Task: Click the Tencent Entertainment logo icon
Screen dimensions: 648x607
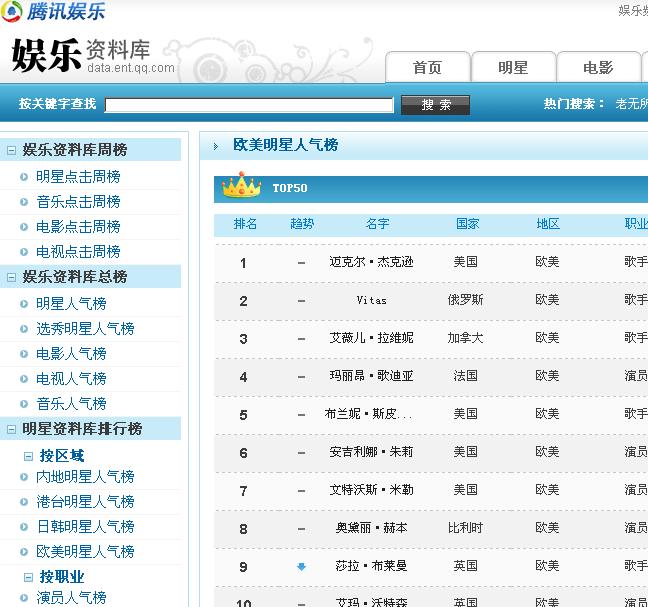Action: click(12, 11)
